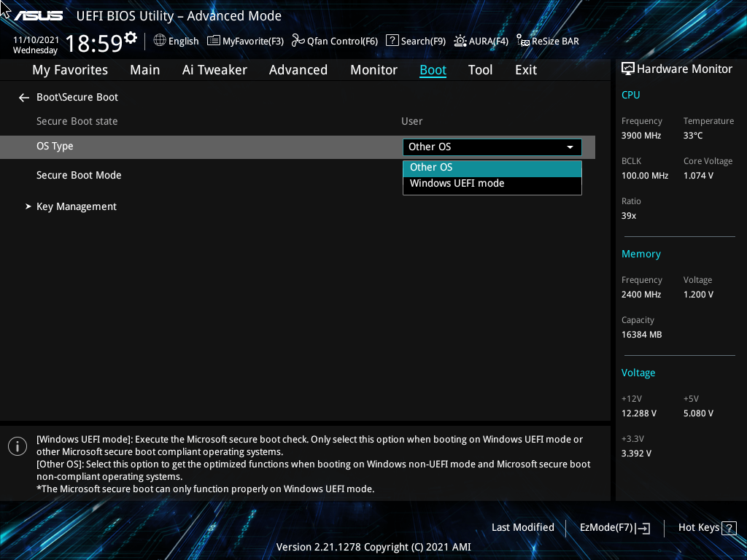747x560 pixels.
Task: Click Secure Boot state label
Action: tap(77, 122)
